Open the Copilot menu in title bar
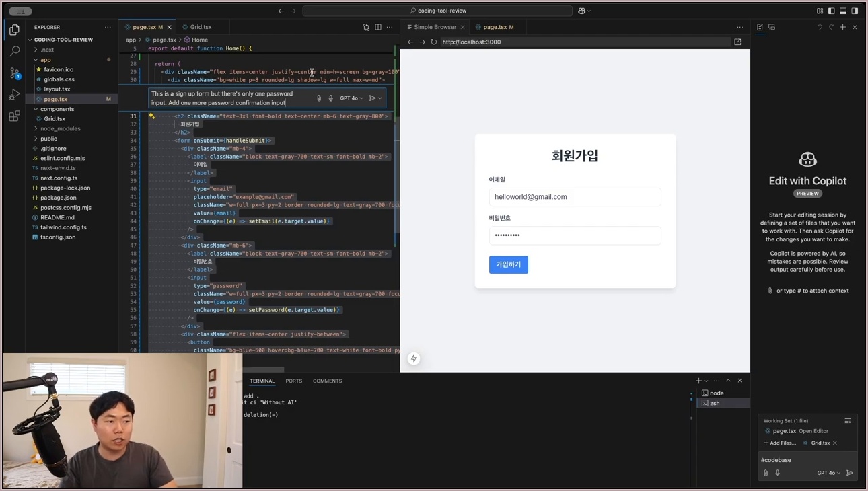This screenshot has height=491, width=868. tap(584, 11)
